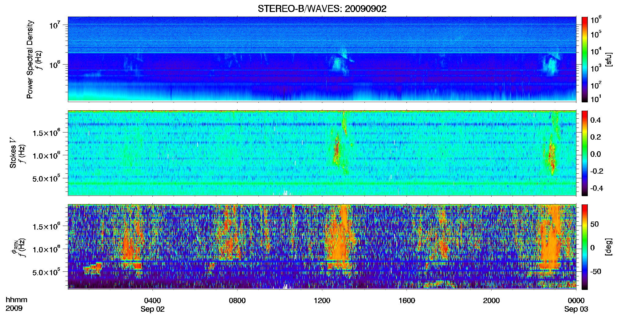Click the "-0.4" label on Stokes color bar
The width and height of the screenshot is (644, 332).
[597, 188]
